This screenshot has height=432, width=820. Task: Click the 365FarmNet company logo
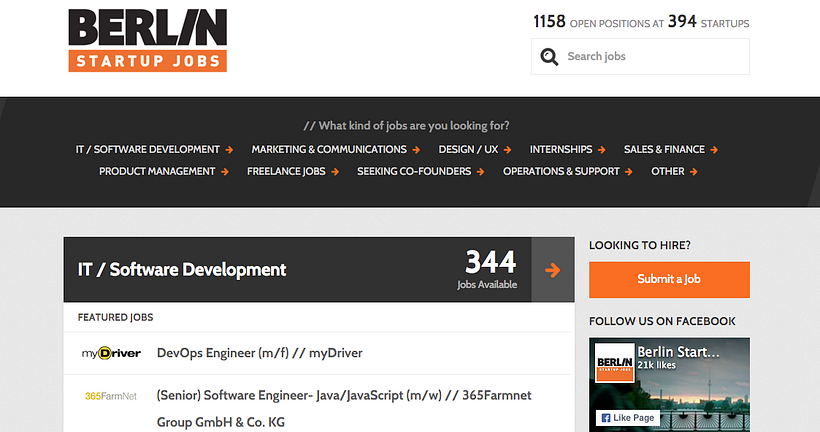click(x=111, y=396)
